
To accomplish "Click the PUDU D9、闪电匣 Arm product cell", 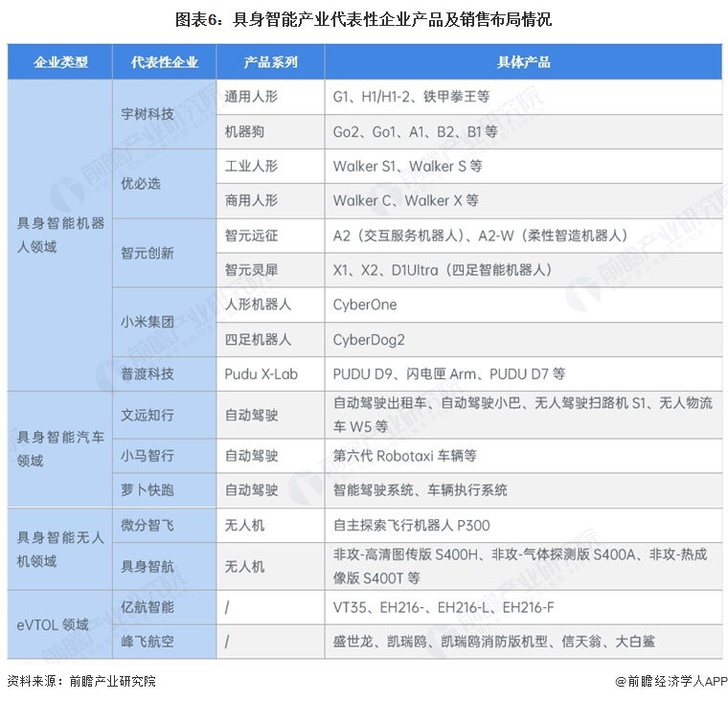I will coord(523,373).
